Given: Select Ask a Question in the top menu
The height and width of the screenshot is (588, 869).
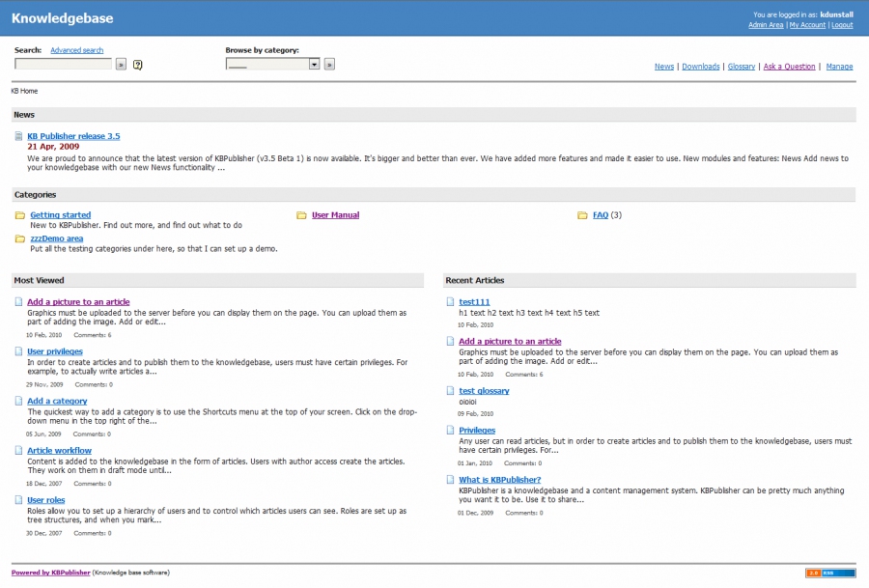Looking at the screenshot, I should click(x=789, y=67).
